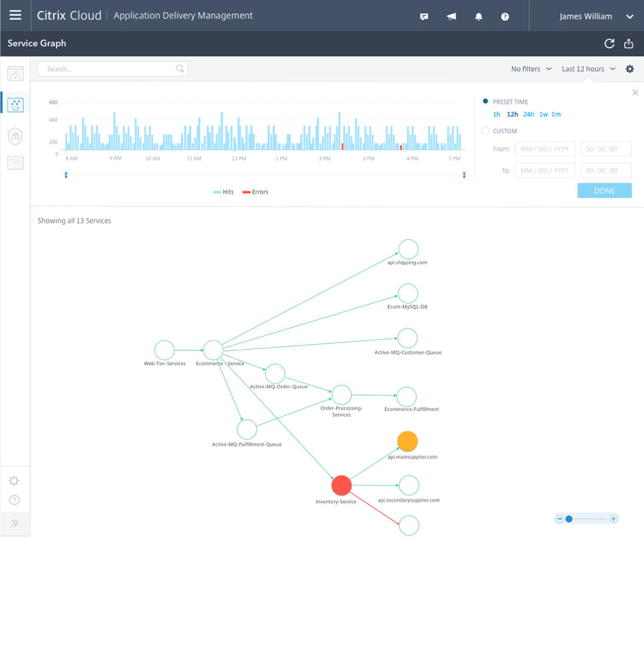Click the refresh icon in Service Graph header
This screenshot has height=668, width=644.
coord(610,43)
